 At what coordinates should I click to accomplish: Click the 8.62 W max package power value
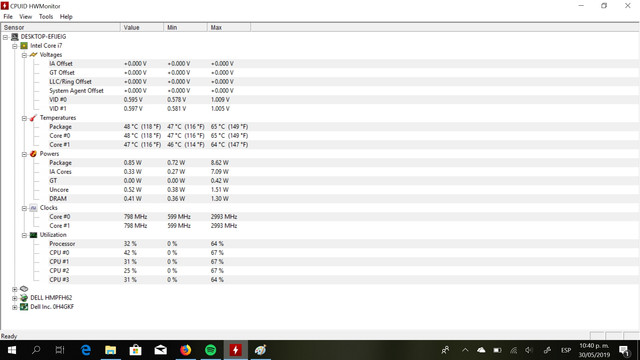(220, 163)
